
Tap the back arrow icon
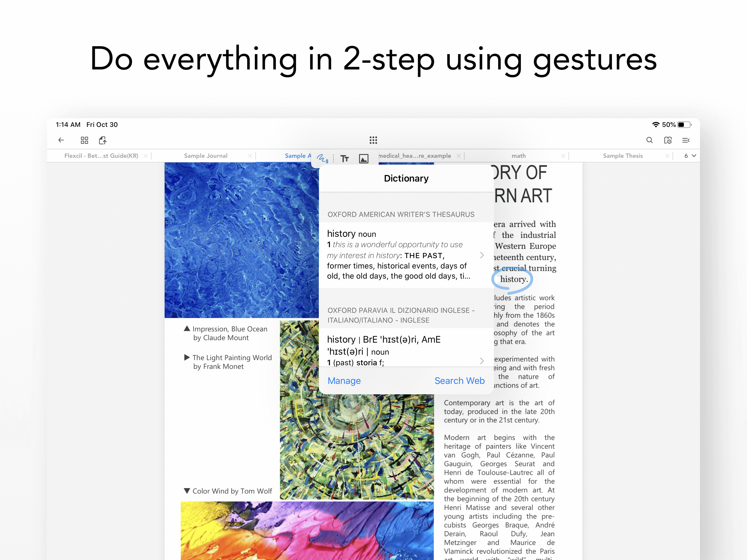point(61,140)
